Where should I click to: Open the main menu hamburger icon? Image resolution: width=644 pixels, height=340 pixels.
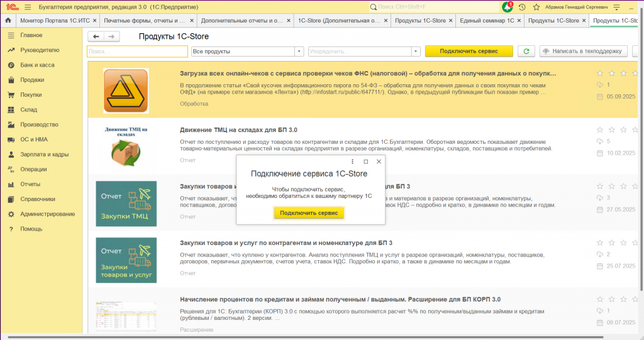pyautogui.click(x=28, y=7)
